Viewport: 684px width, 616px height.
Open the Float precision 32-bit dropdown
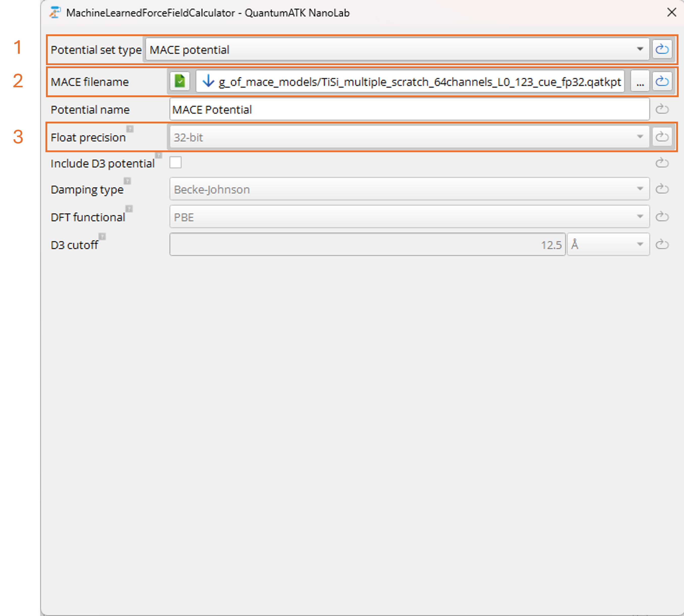click(409, 137)
